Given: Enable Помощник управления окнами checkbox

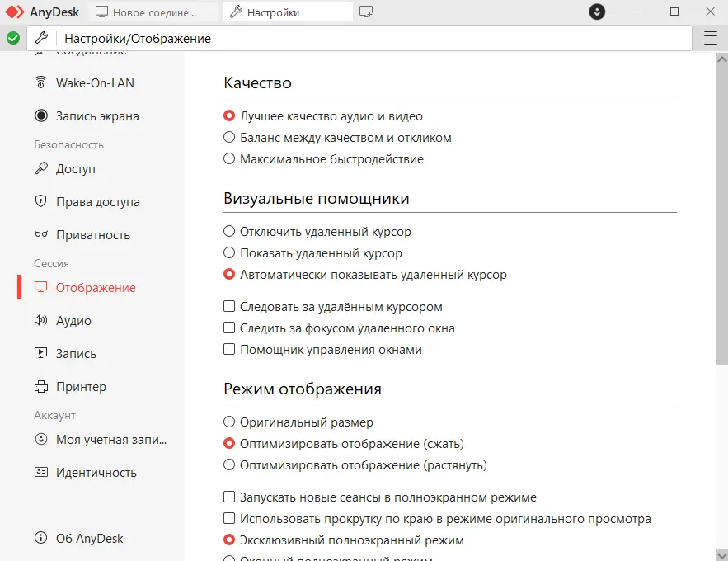Looking at the screenshot, I should coord(230,350).
